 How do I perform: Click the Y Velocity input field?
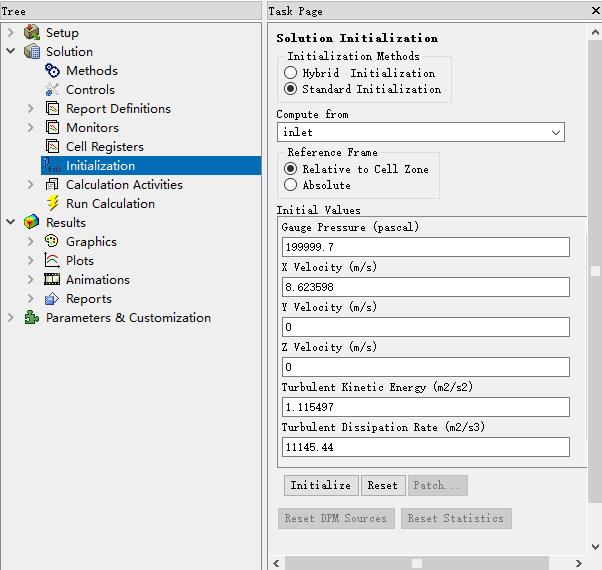[426, 327]
